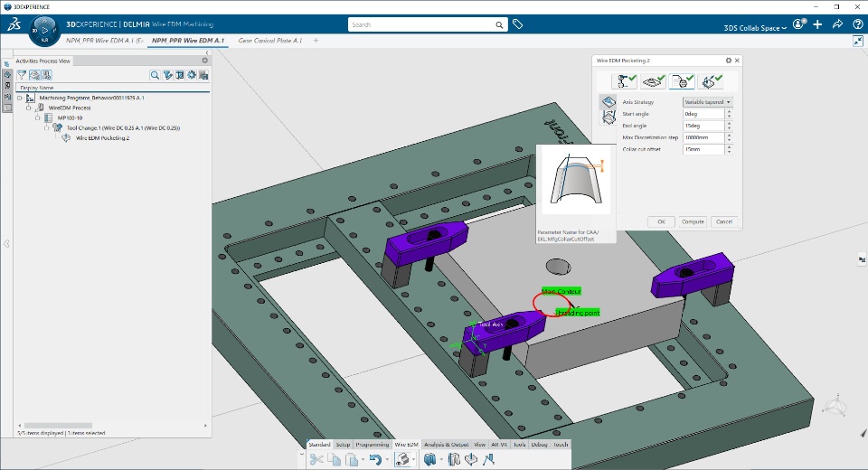Click the Main Contour label in viewport
Screen dimensions: 868x470
point(561,291)
